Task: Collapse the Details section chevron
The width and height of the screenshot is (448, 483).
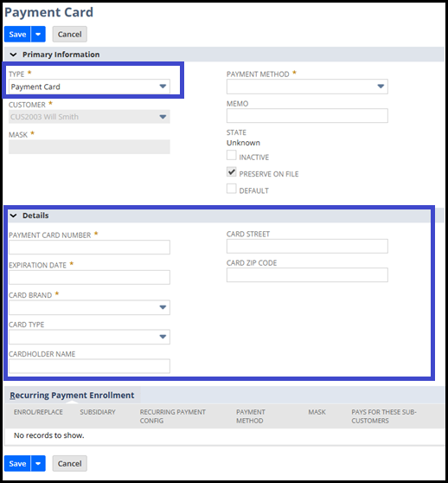Action: coord(13,216)
